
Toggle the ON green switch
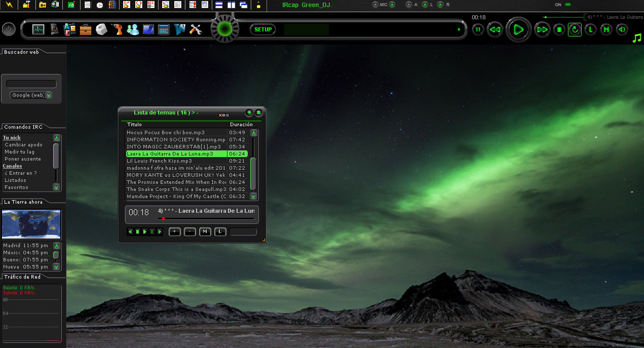click(x=567, y=5)
